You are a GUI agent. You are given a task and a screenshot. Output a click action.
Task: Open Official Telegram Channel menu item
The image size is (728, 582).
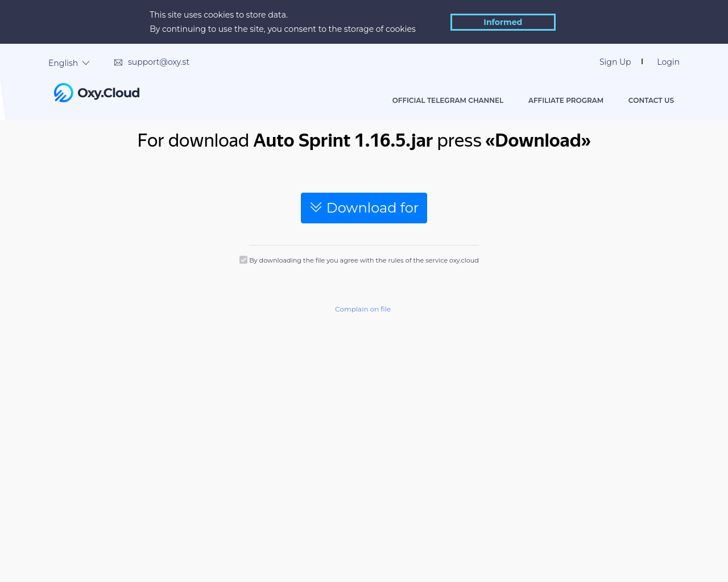[x=448, y=100]
